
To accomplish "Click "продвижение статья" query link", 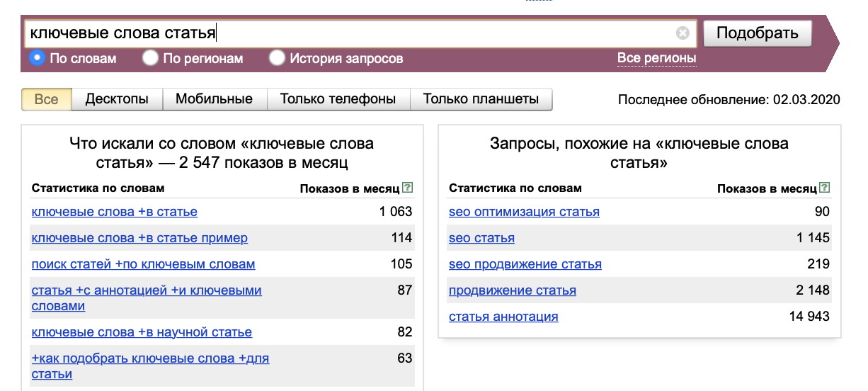I will point(512,290).
